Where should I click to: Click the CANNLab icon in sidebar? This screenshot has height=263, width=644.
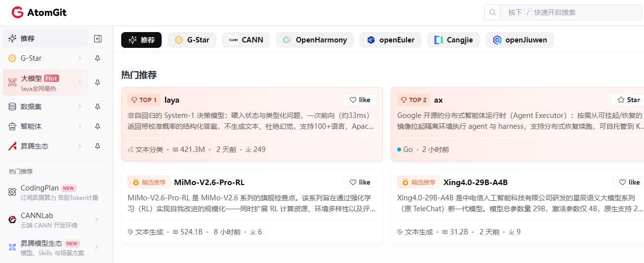click(x=12, y=220)
